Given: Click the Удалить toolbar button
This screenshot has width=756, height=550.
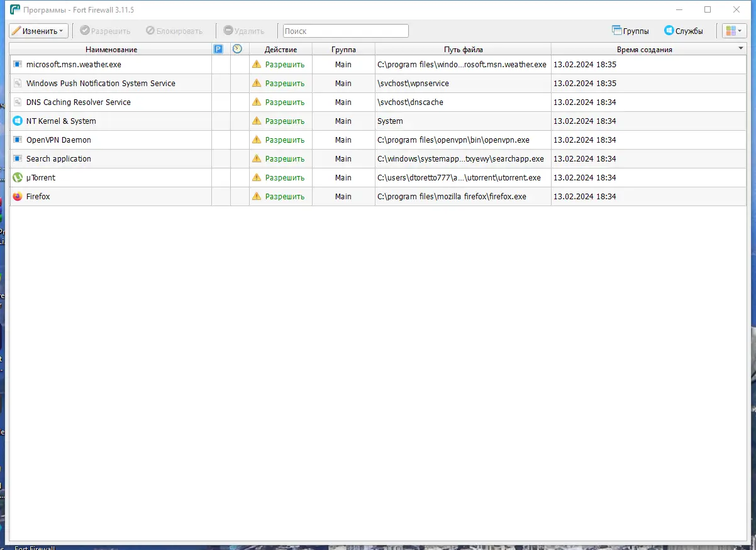Looking at the screenshot, I should click(244, 30).
